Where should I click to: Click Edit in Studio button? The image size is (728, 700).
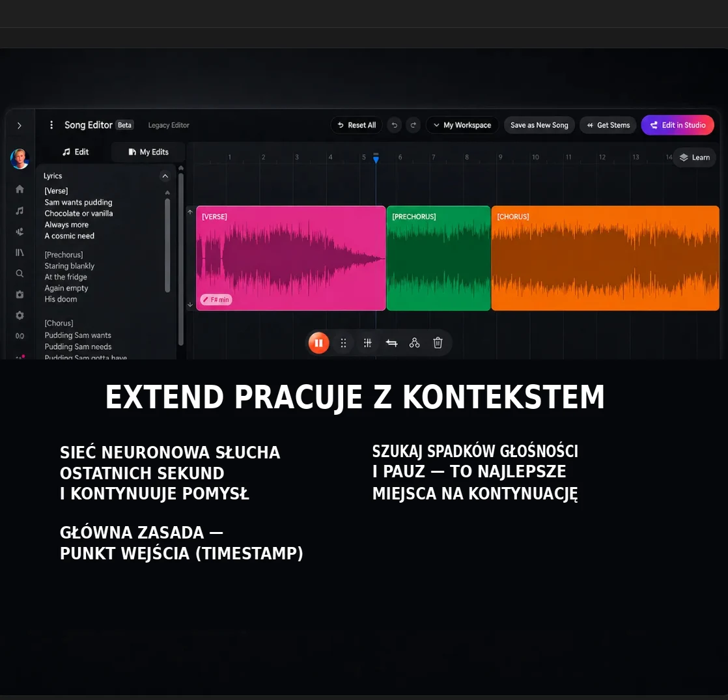[x=678, y=125]
